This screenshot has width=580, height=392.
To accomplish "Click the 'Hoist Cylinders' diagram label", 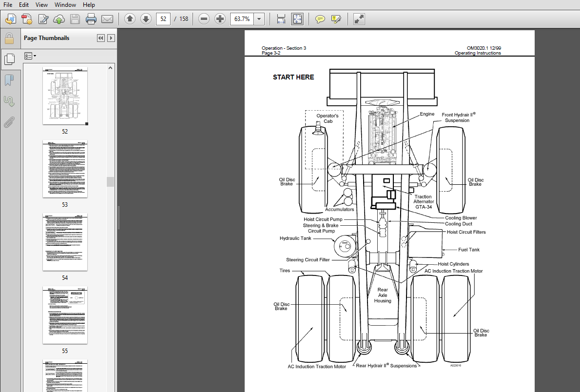I will [x=453, y=264].
